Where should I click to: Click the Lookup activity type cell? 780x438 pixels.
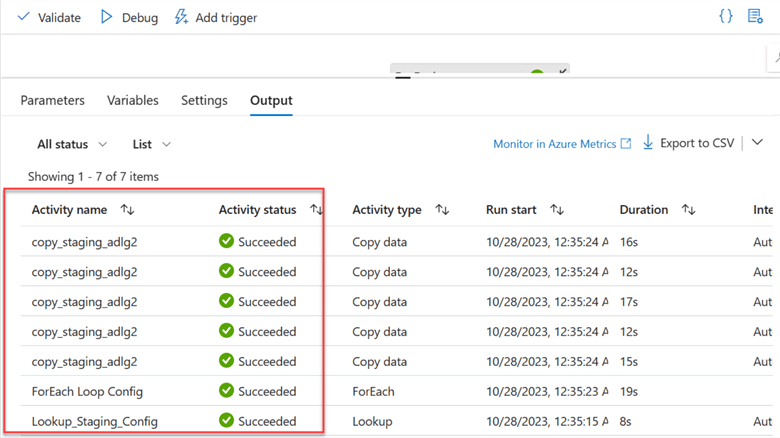click(372, 422)
